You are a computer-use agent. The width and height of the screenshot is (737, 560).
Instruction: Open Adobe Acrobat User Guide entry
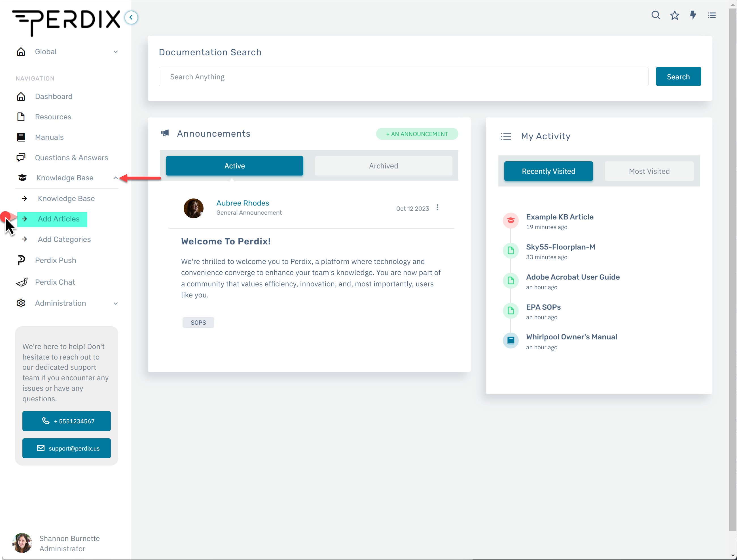point(573,277)
